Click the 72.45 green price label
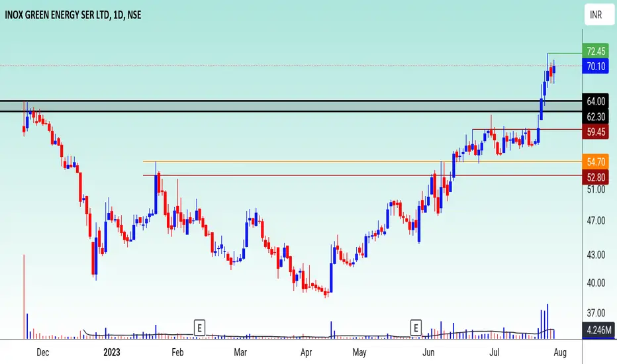The height and width of the screenshot is (364, 617). click(596, 51)
